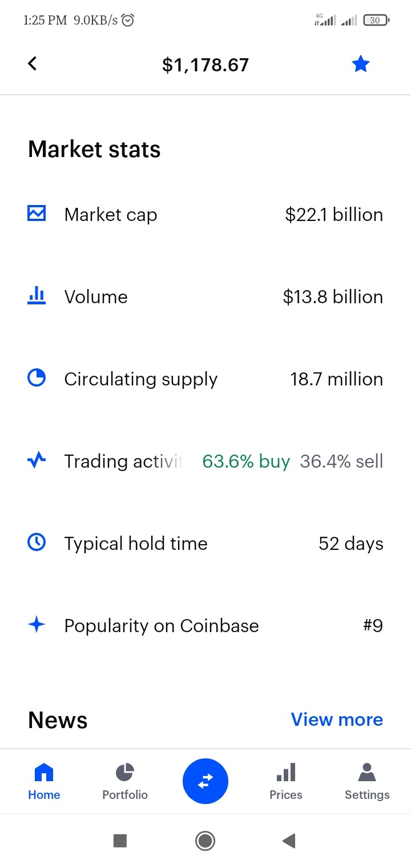This screenshot has height=868, width=411.
Task: Tap Android back triangle button
Action: (289, 841)
